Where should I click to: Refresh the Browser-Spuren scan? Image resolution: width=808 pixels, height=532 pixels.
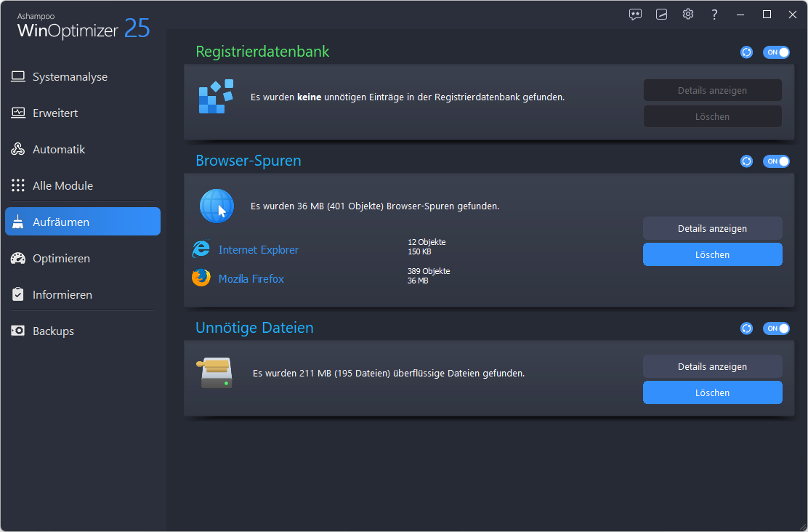746,161
